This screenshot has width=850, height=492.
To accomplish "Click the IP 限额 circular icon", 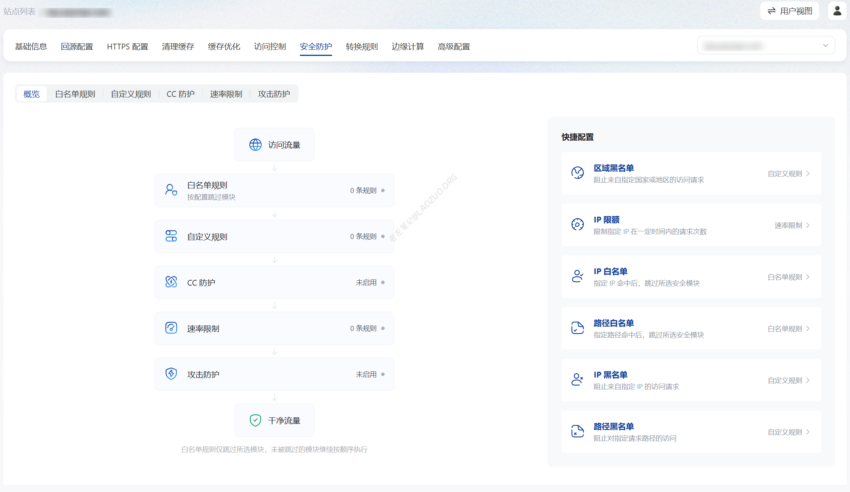I will [577, 224].
